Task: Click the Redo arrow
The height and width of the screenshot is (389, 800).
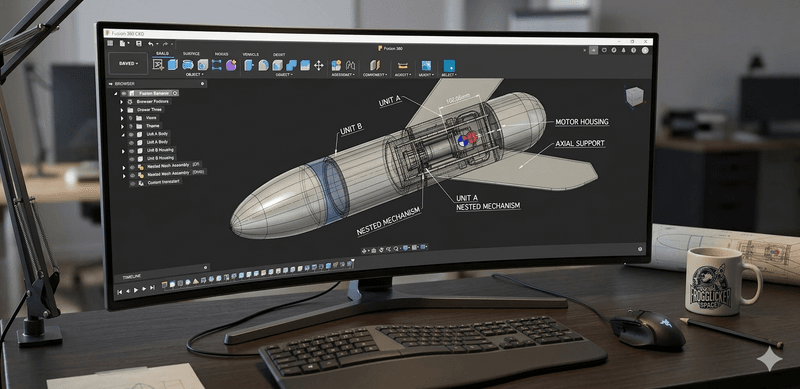Action: pyautogui.click(x=165, y=44)
